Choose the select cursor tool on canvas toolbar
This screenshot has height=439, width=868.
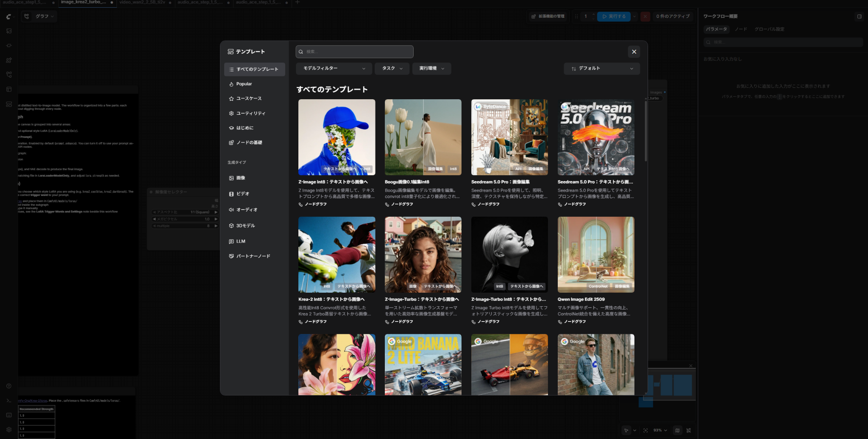[x=626, y=430]
